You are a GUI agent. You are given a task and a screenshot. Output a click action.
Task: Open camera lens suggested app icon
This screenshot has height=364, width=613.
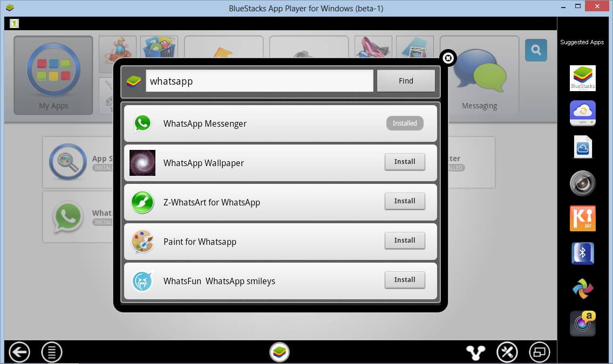tap(582, 183)
